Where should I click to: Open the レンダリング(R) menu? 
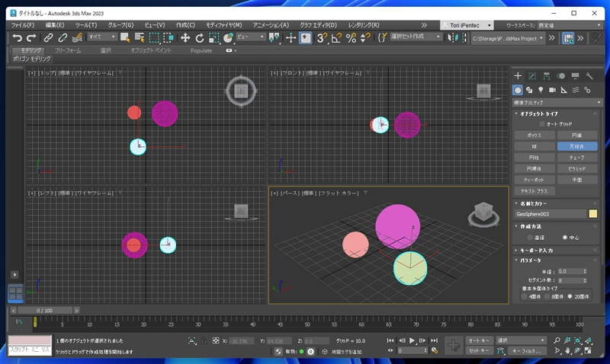click(364, 25)
